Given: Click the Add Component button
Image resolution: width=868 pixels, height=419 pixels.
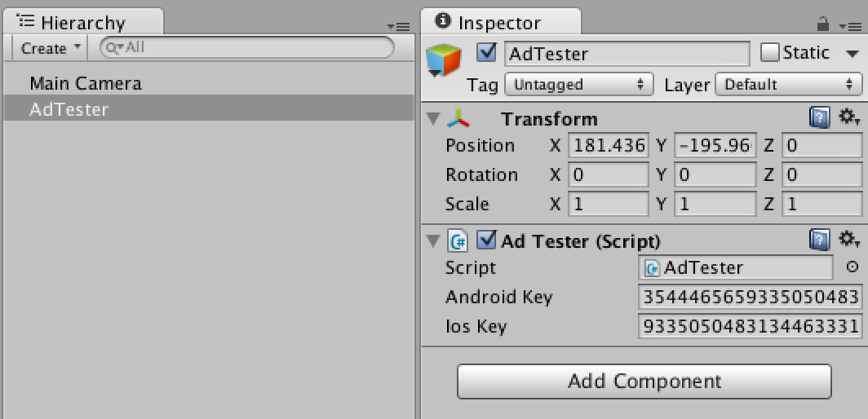Looking at the screenshot, I should tap(644, 381).
